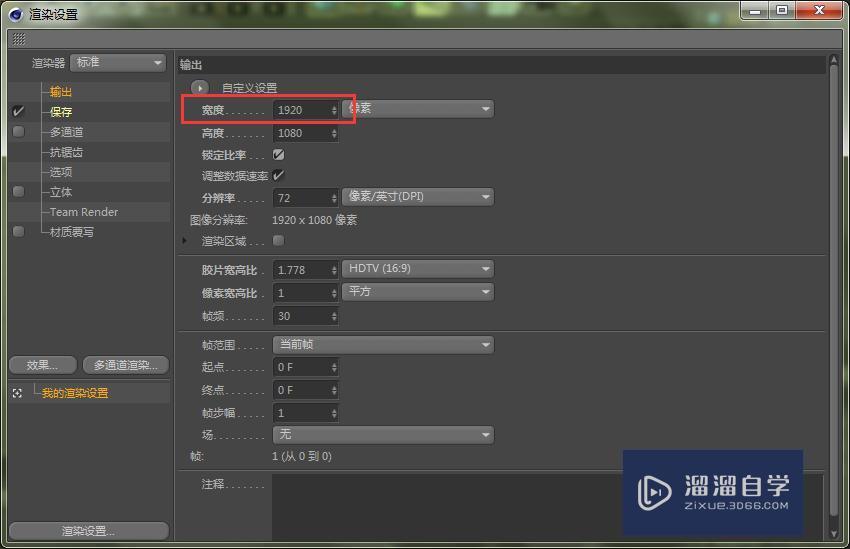850x549 pixels.
Task: Click the 高度 field showing 1080
Action: pos(301,133)
